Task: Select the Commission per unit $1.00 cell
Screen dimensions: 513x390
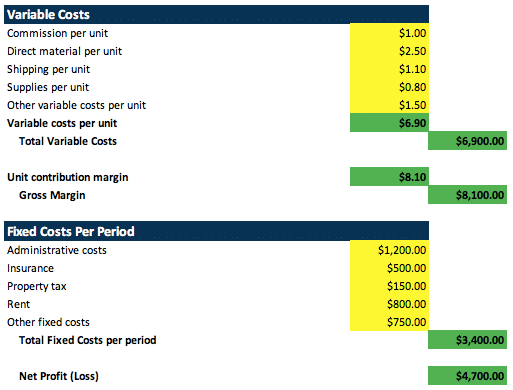Action: [389, 33]
